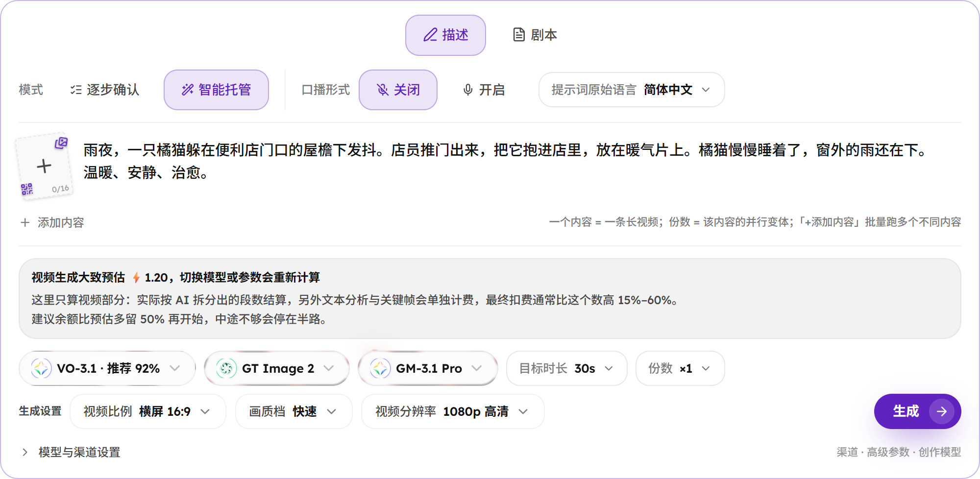
Task: Click the 视频生成大致预估 heading text
Action: 78,278
